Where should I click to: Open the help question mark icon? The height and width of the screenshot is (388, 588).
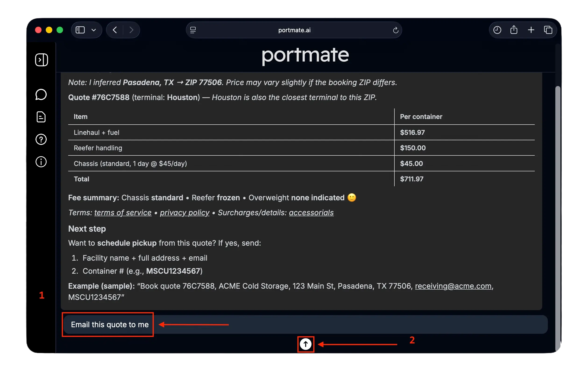pyautogui.click(x=41, y=139)
